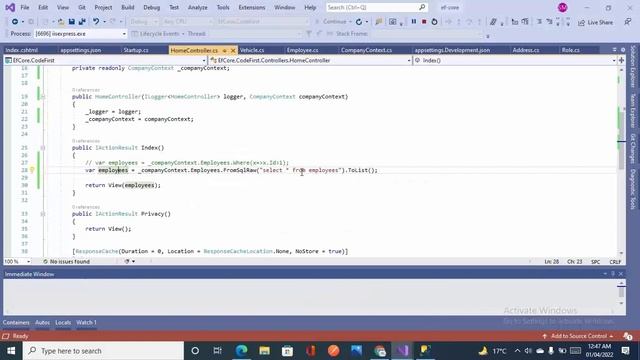Open the Containers panel tab
The height and width of the screenshot is (360, 640).
tap(16, 322)
